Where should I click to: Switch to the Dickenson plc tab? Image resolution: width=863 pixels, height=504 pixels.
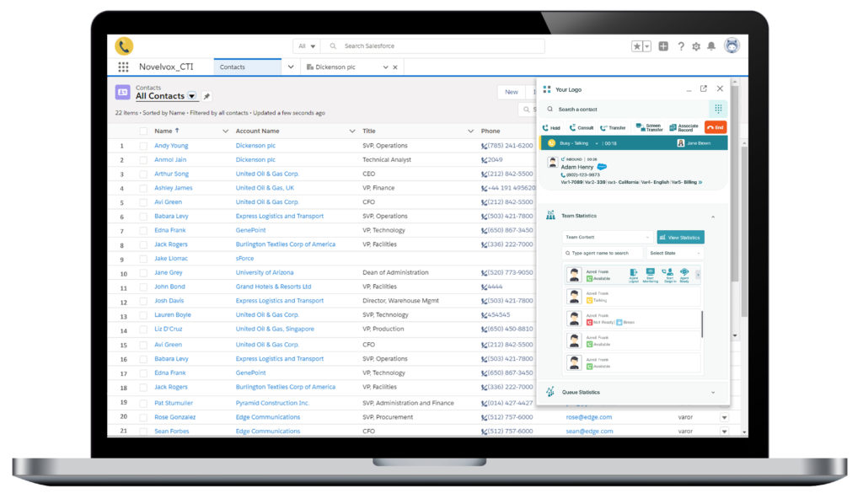tap(335, 67)
